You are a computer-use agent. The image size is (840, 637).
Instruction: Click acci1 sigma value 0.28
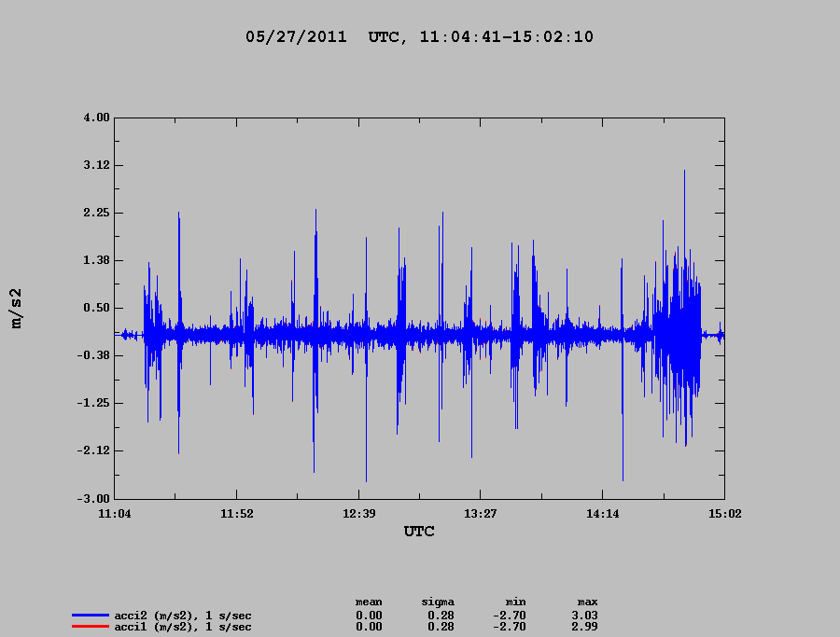click(x=441, y=627)
